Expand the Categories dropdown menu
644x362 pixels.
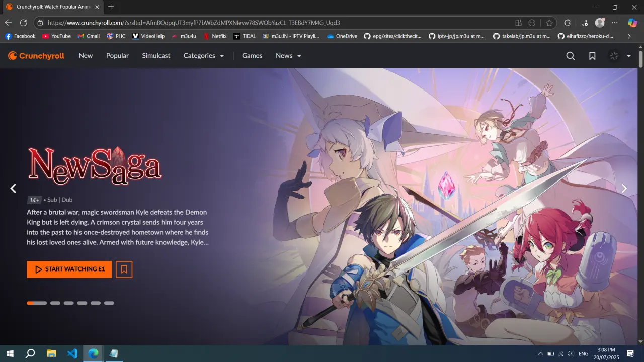pyautogui.click(x=204, y=56)
